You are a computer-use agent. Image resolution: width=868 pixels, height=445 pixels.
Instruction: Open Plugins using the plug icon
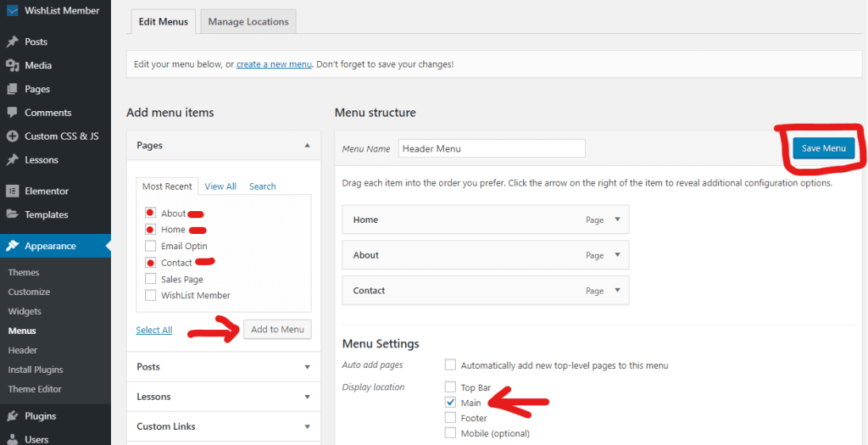tap(12, 416)
